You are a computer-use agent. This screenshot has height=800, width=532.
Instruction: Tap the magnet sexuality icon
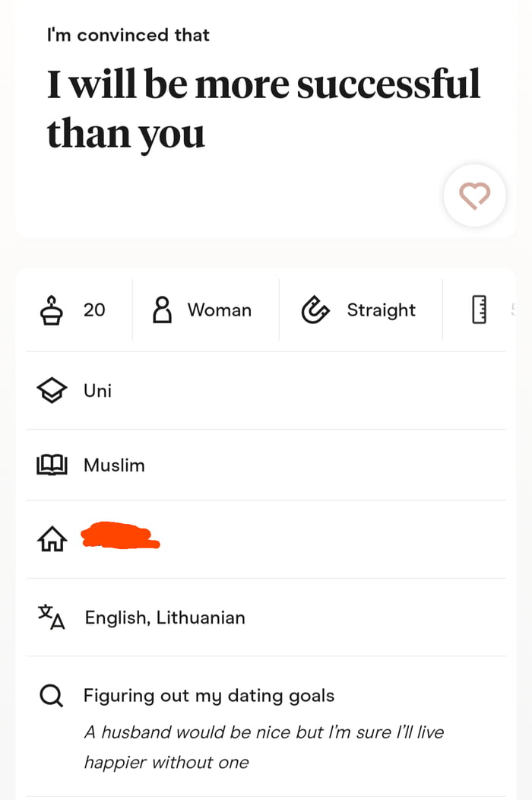click(x=315, y=310)
